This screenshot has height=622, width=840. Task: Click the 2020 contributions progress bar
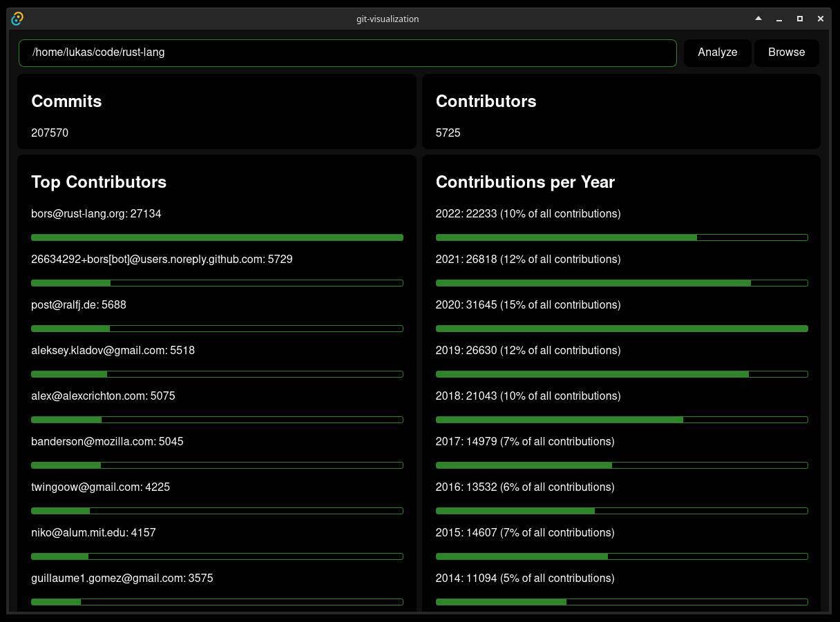(x=621, y=329)
